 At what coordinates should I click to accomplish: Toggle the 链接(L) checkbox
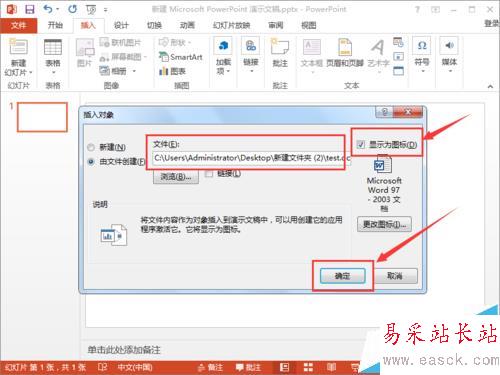coord(209,173)
